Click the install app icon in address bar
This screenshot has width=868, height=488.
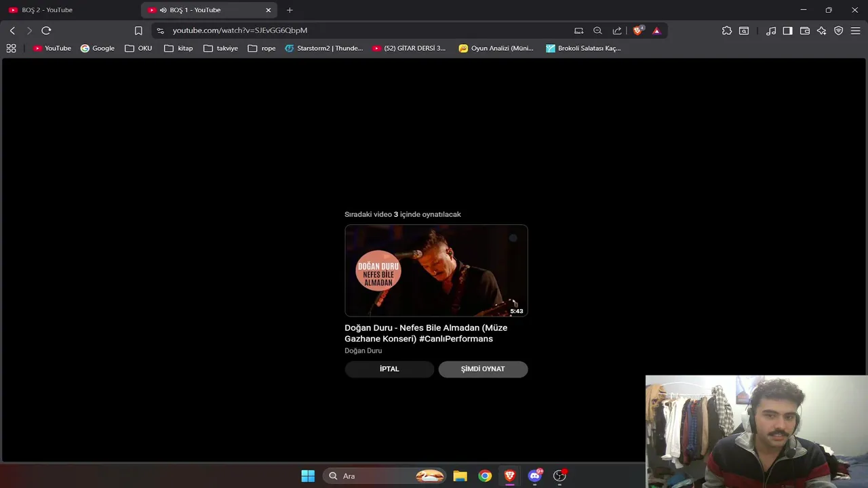[578, 30]
